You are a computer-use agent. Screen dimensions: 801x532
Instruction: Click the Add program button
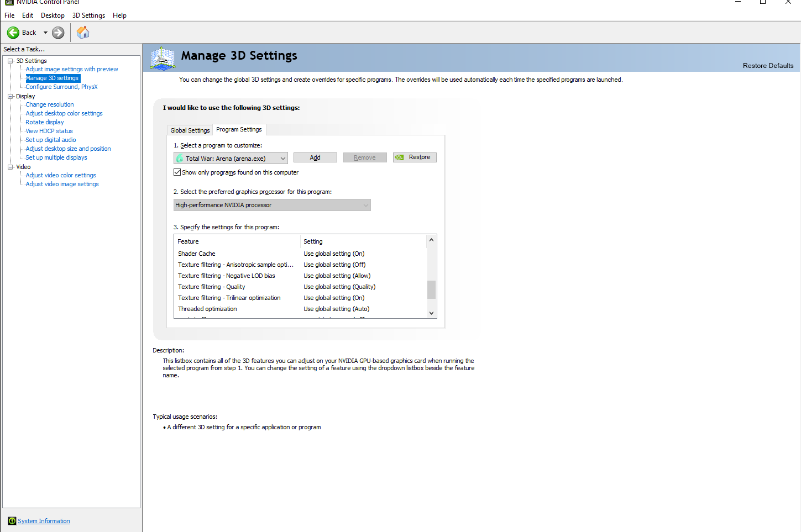coord(315,157)
